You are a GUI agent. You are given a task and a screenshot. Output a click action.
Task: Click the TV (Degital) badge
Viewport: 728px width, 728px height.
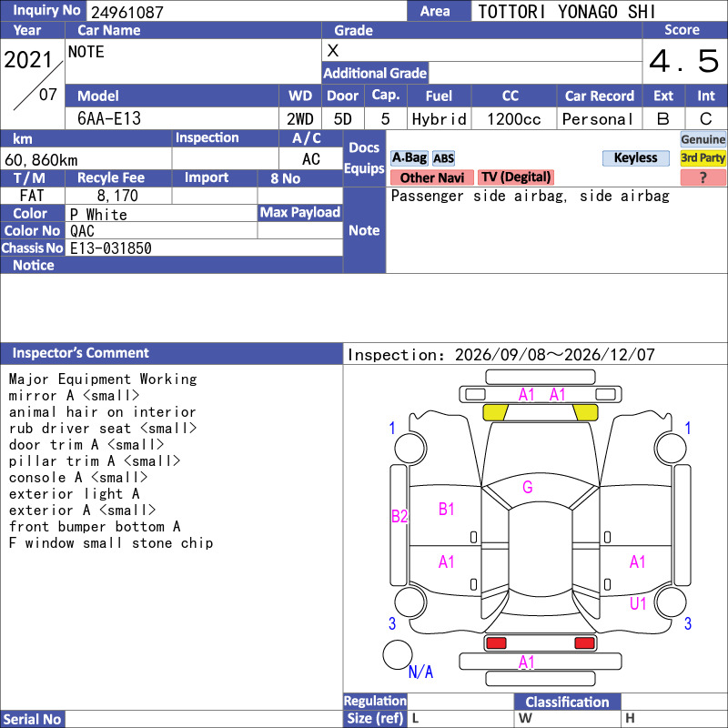pos(516,177)
